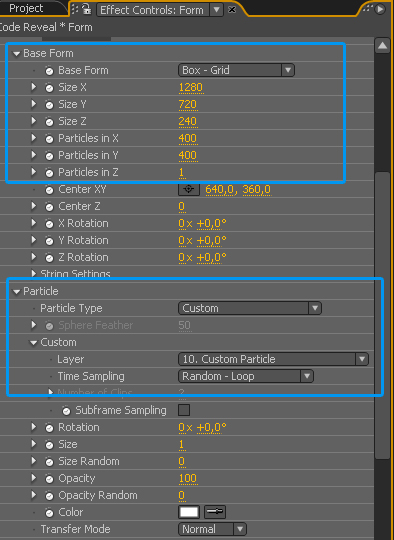Toggle stopwatch for Base Form property

pos(49,71)
